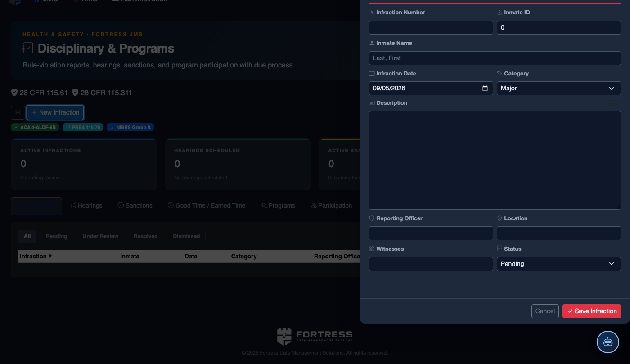Switch to the Hearings tab

click(86, 205)
